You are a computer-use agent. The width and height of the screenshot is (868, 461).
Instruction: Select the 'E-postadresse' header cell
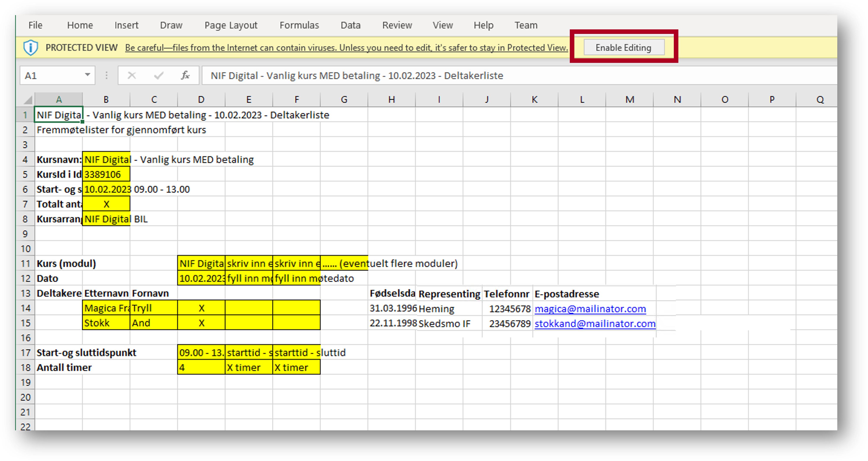click(x=594, y=294)
